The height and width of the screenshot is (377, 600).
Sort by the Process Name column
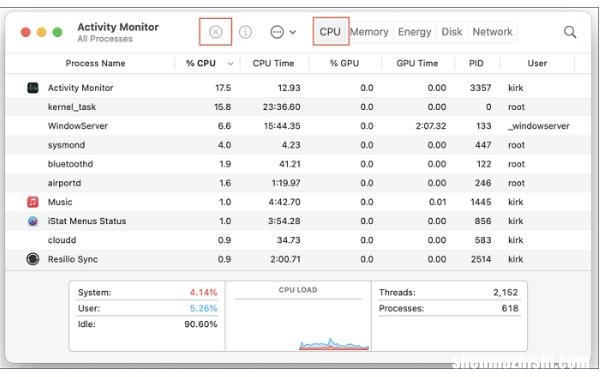tap(95, 63)
